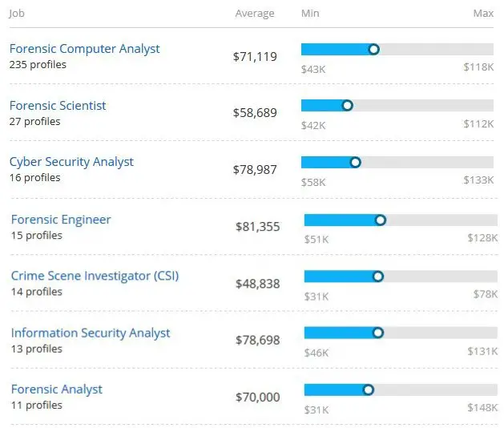Click Information Security Analyst salary range marker
This screenshot has width=504, height=428.
point(378,333)
